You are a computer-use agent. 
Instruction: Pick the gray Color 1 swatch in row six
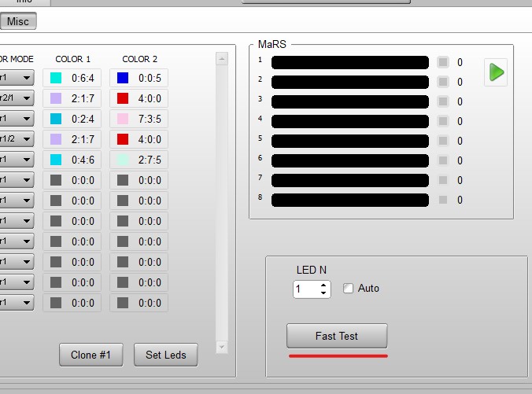pos(56,180)
